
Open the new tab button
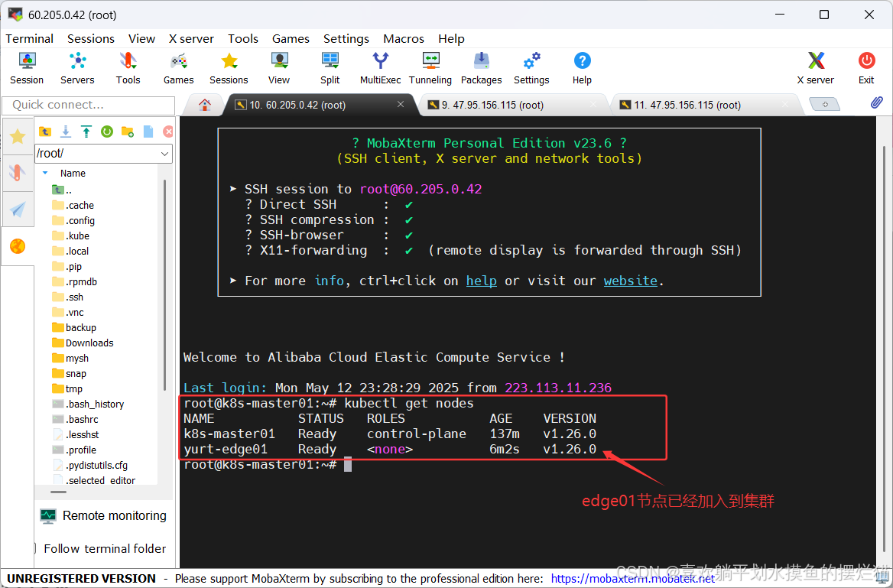824,104
